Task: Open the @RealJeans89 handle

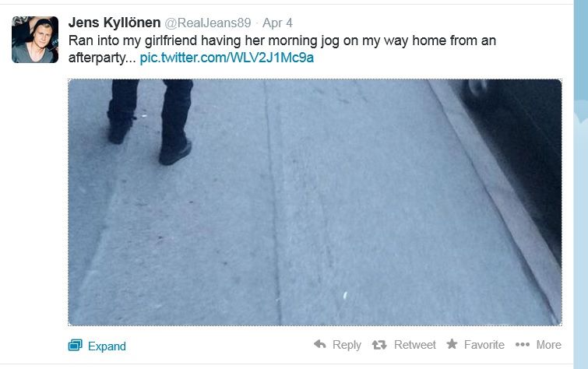Action: [208, 23]
